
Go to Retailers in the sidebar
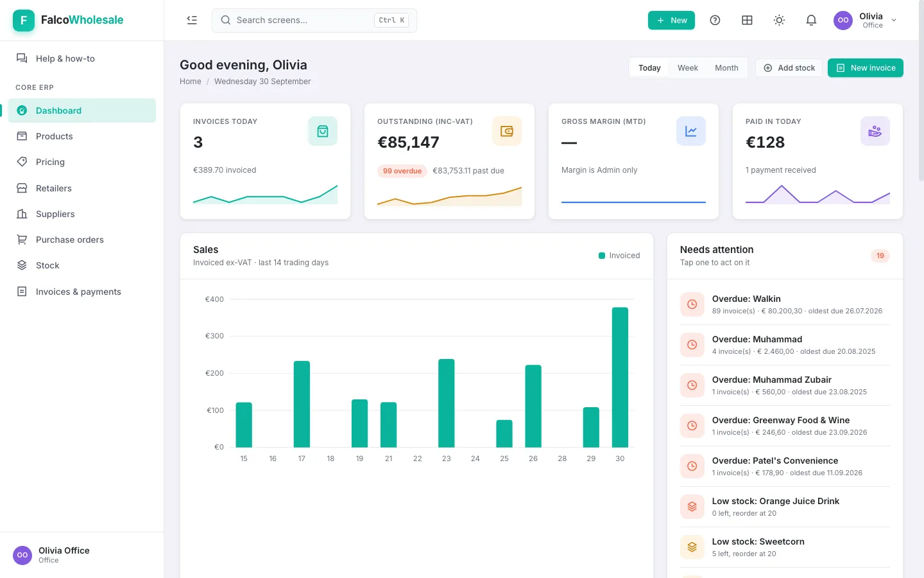[81, 188]
